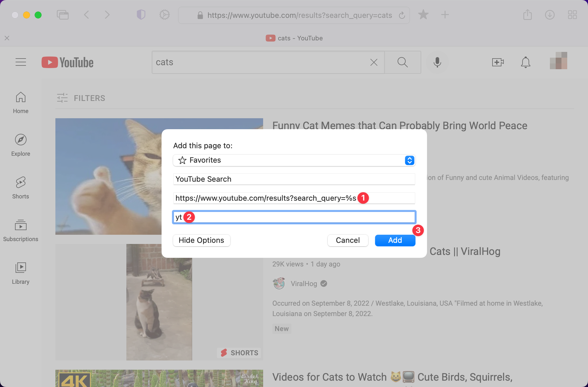
Task: Click the YouTube voice search microphone icon
Action: click(x=437, y=62)
